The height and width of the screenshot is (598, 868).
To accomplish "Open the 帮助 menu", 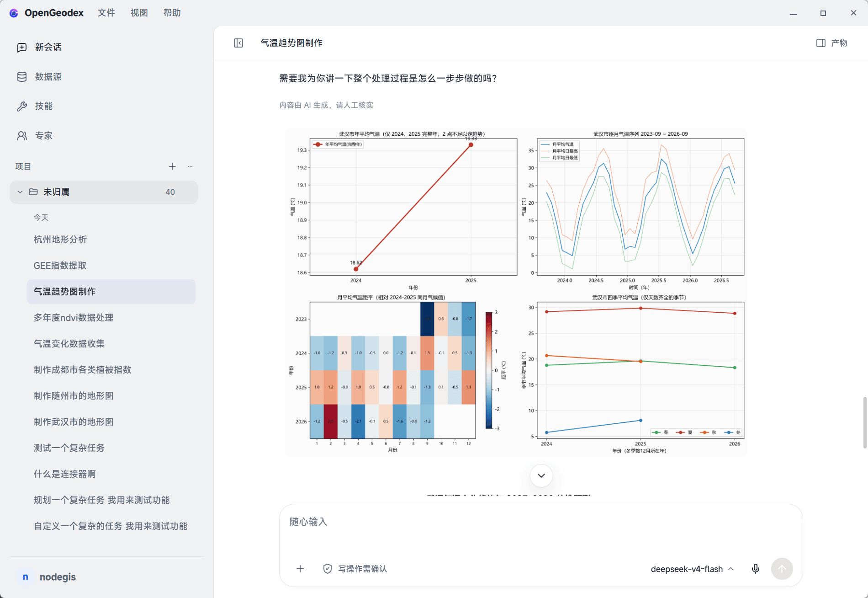I will 172,13.
